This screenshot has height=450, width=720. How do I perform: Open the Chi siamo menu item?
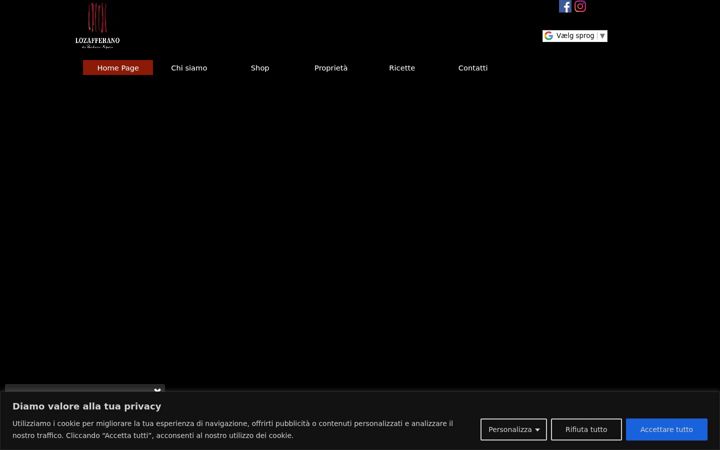pyautogui.click(x=189, y=68)
